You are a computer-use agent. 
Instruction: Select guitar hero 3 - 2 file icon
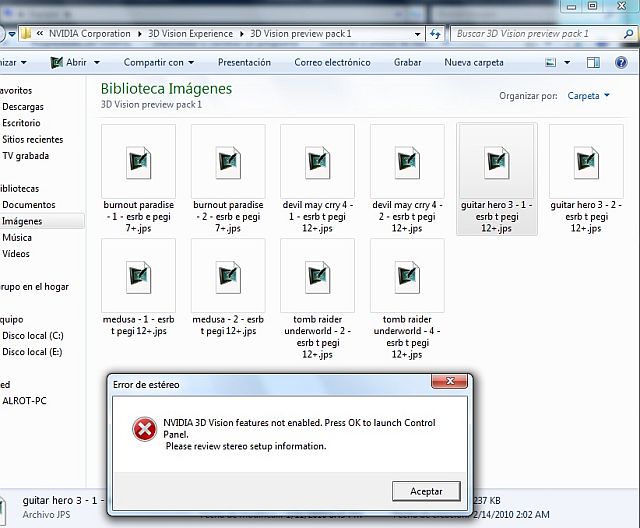coord(585,162)
